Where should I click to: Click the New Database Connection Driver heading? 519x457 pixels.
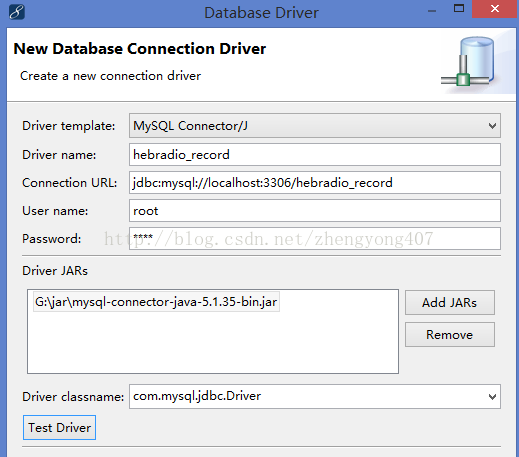[x=140, y=49]
